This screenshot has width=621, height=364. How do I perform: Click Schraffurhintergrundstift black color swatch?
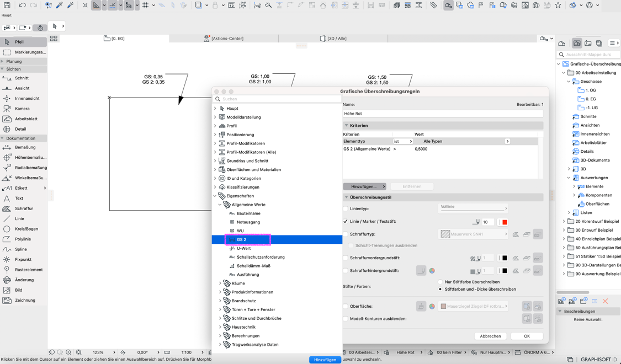tap(505, 271)
